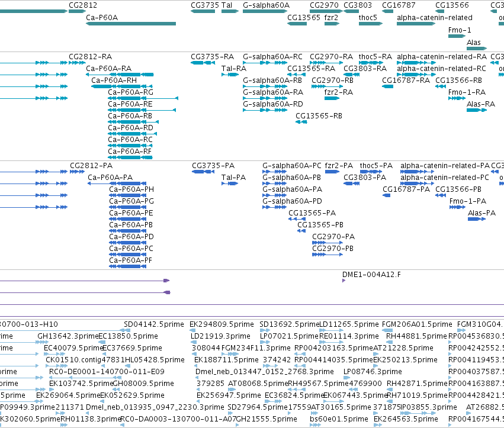Select the CG2812-PA protein label
This screenshot has height=428, width=504.
click(91, 166)
